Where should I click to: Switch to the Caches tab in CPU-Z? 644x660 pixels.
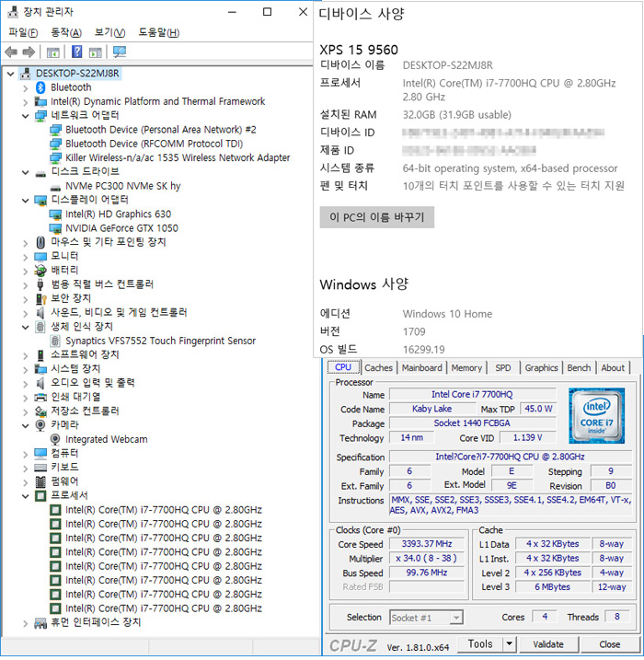[x=378, y=368]
